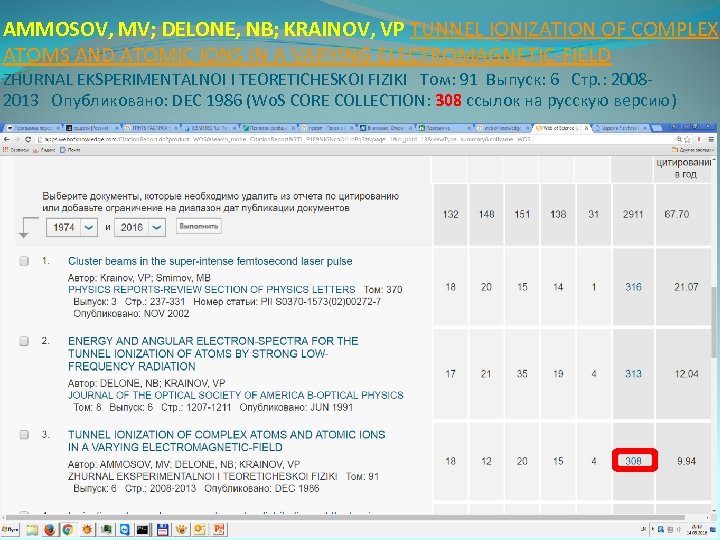
Task: Open Energy and Angular Electron-Spectra article link
Action: [x=213, y=354]
